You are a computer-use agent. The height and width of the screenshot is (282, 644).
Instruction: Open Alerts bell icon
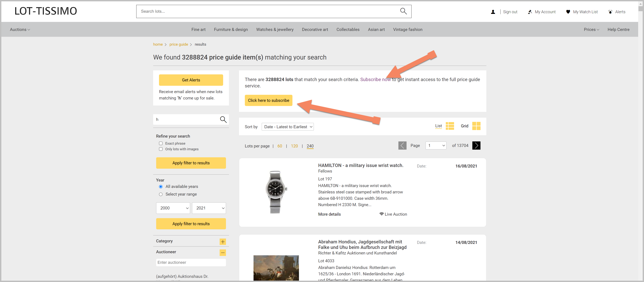610,12
